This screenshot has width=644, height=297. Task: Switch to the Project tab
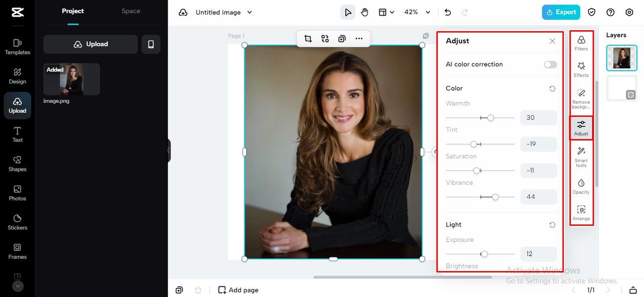[73, 11]
